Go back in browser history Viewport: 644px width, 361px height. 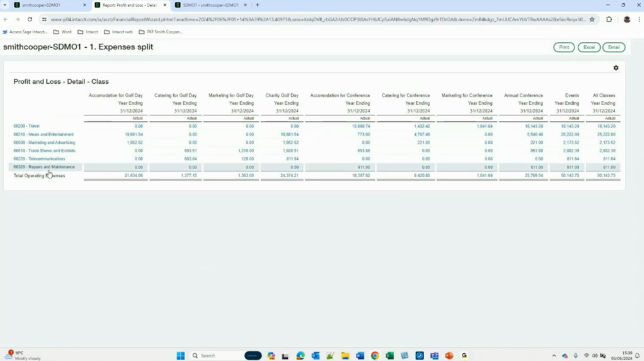click(6, 19)
